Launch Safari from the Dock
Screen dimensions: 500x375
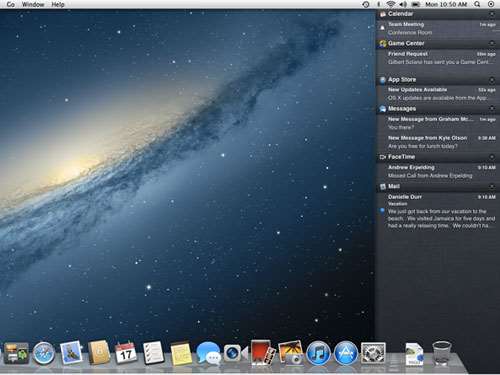(44, 353)
